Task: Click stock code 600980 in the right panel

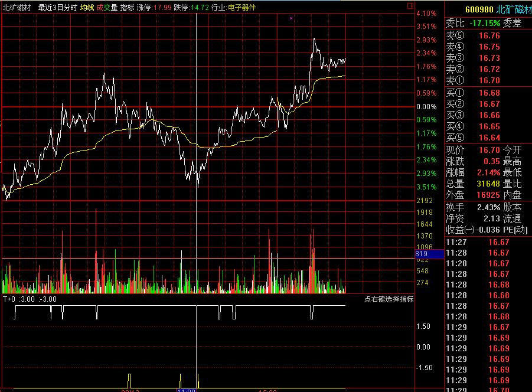Action: tap(479, 9)
